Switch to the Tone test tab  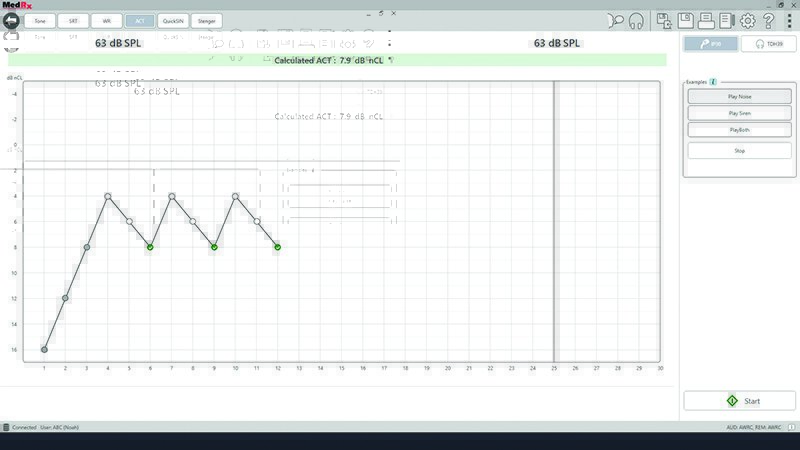coord(40,21)
